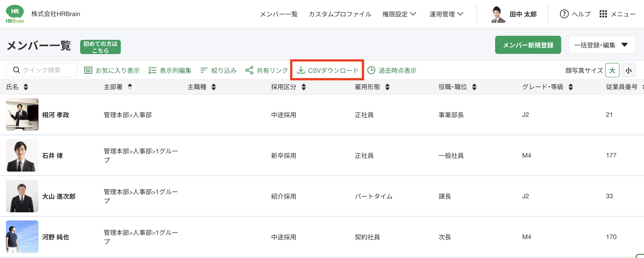The height and width of the screenshot is (258, 644).
Task: Open the grid menu (メニュー) icon
Action: pyautogui.click(x=603, y=14)
